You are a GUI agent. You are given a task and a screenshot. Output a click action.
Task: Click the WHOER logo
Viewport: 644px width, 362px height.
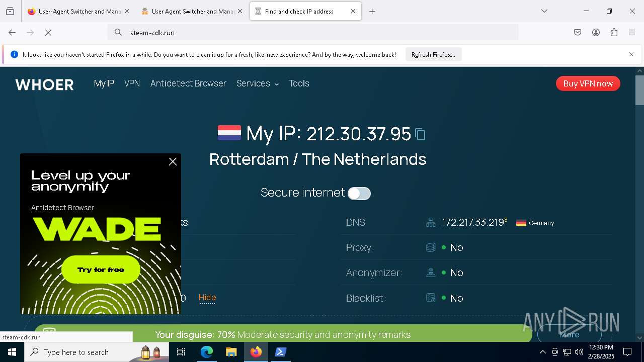pos(45,84)
